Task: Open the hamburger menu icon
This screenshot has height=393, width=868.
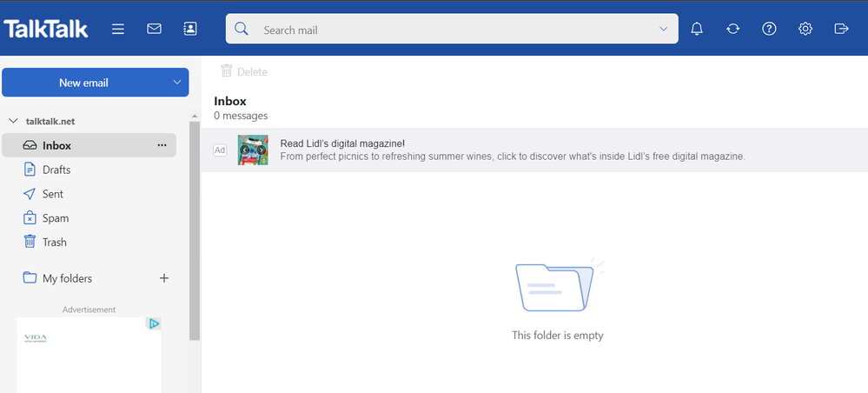Action: [118, 29]
